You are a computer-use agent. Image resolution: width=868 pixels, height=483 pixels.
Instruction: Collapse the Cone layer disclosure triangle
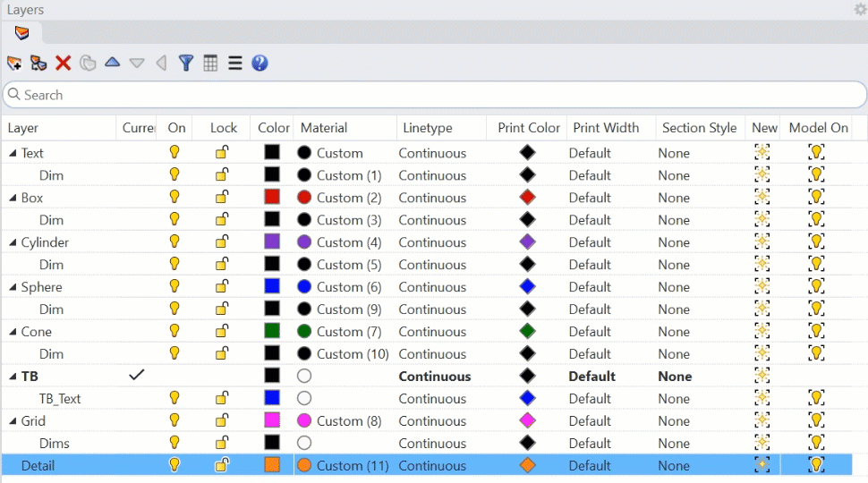pos(13,332)
